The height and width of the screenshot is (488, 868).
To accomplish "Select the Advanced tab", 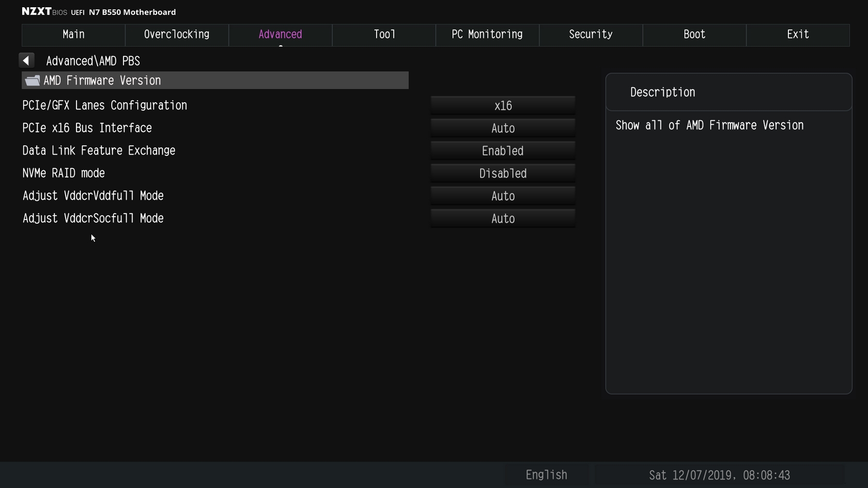I will [x=280, y=35].
